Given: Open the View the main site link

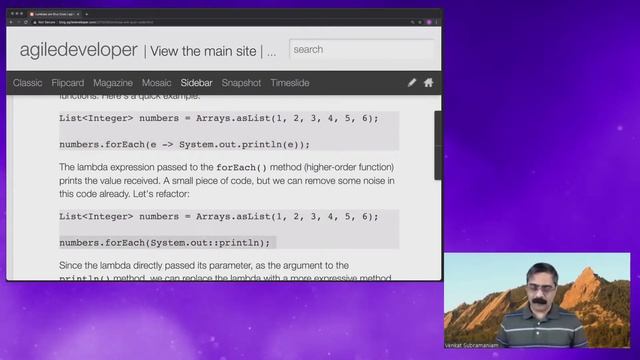Looking at the screenshot, I should point(203,51).
